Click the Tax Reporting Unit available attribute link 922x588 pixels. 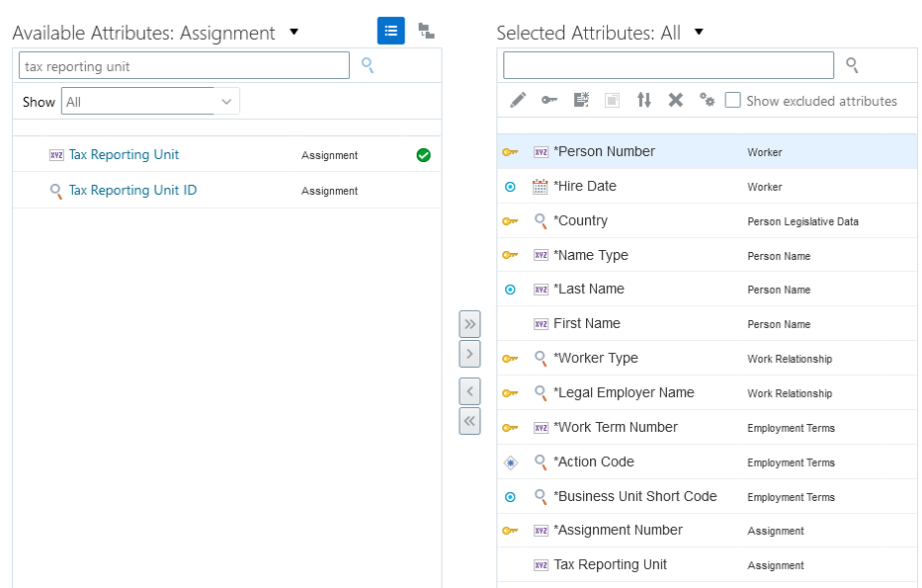point(124,155)
